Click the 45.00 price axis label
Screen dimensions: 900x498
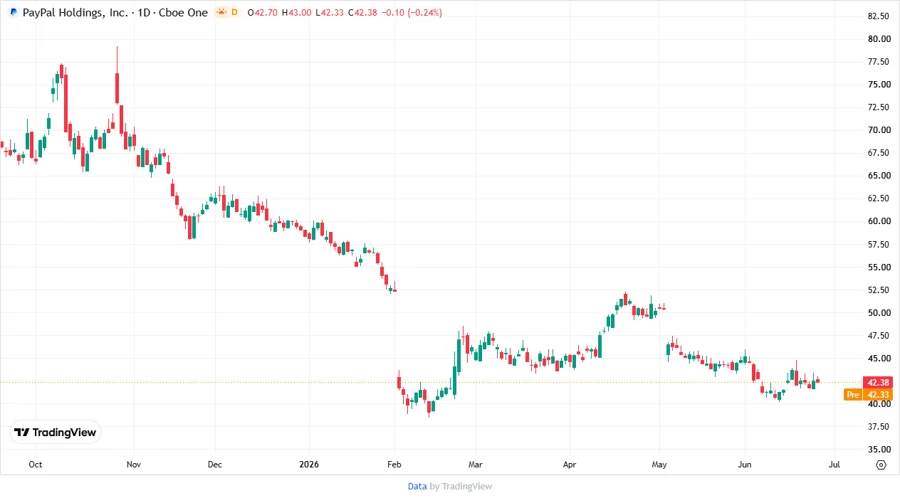[879, 359]
